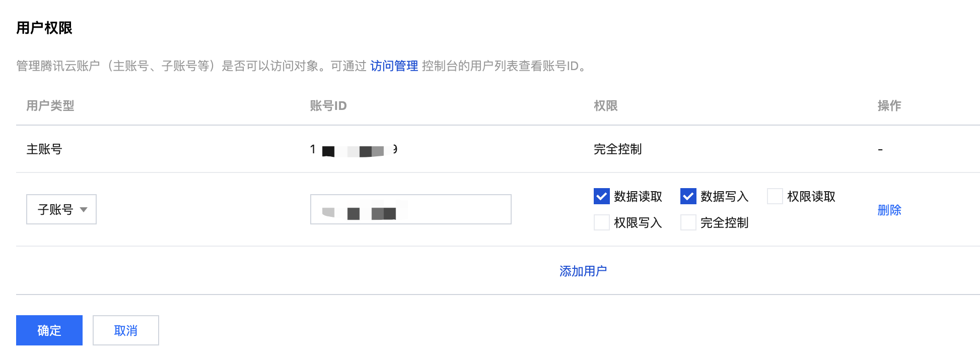
Task: Click the 用户权限 section heading
Action: pos(44,28)
